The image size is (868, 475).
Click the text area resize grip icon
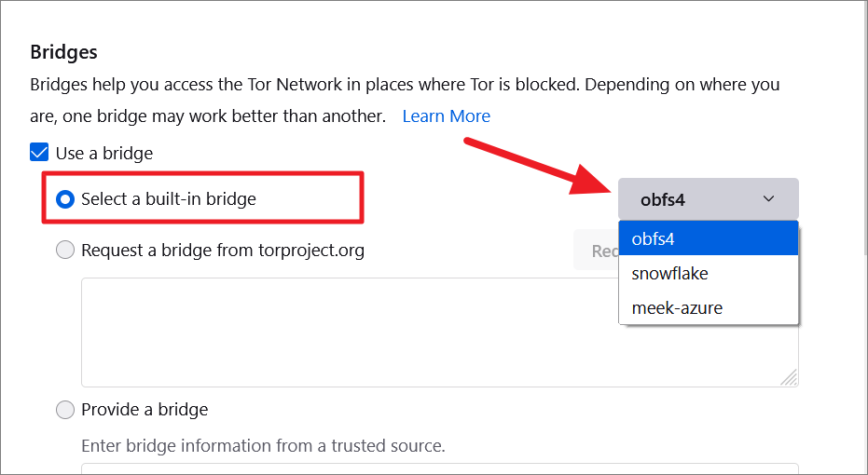pyautogui.click(x=789, y=377)
